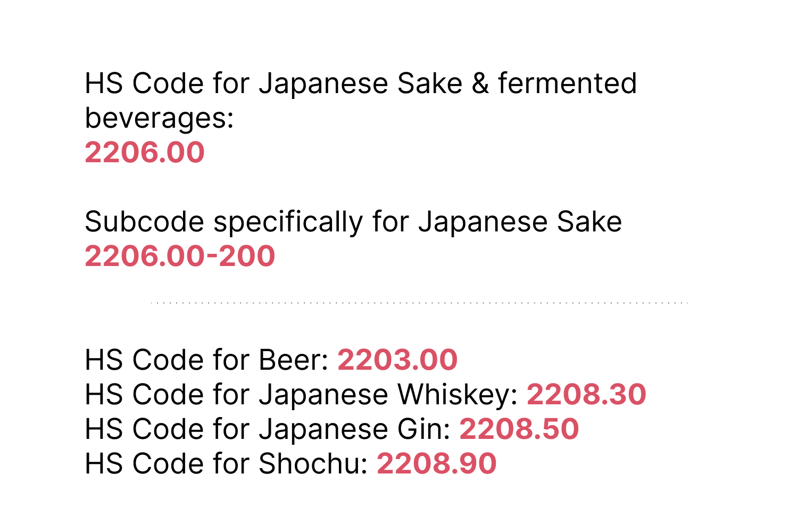Click the word 'Shochu:'
The width and height of the screenshot is (798, 532).
pyautogui.click(x=314, y=464)
